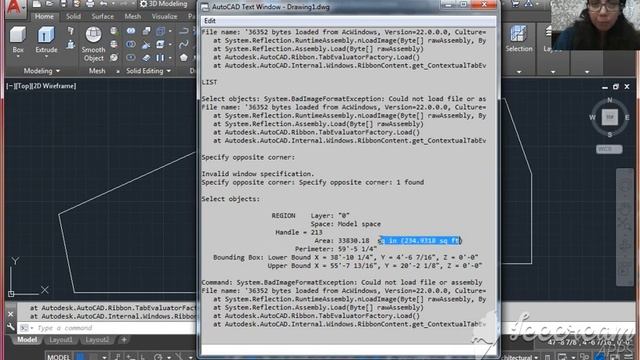Image resolution: width=640 pixels, height=360 pixels.
Task: Expand the Solid Editing panel title
Action: (148, 71)
